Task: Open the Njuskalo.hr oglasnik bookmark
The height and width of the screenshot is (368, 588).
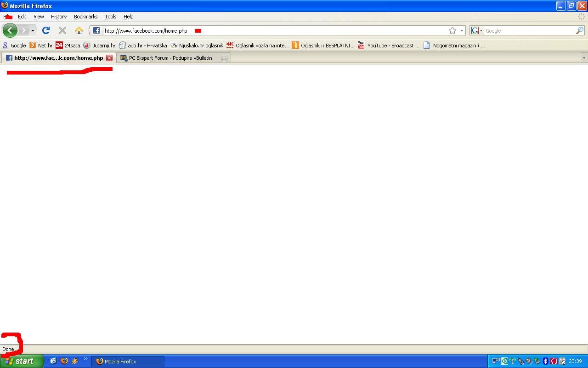Action: coord(197,46)
